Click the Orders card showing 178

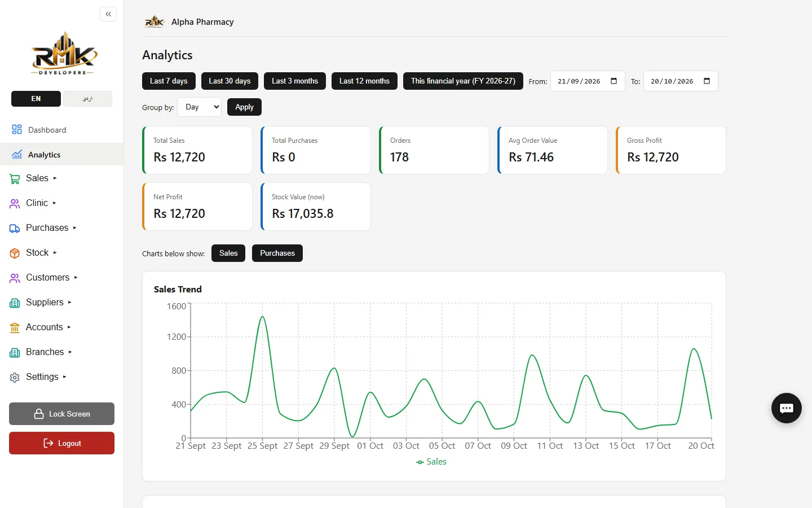click(434, 150)
